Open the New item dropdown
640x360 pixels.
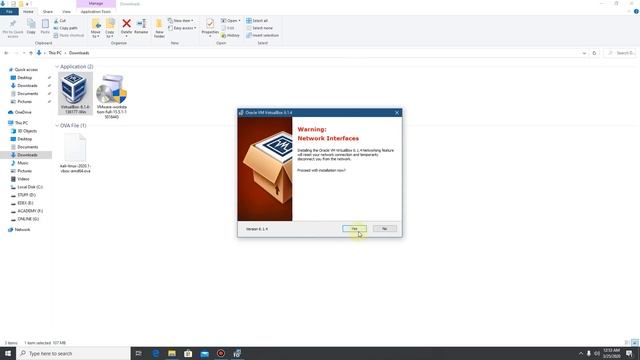point(181,20)
